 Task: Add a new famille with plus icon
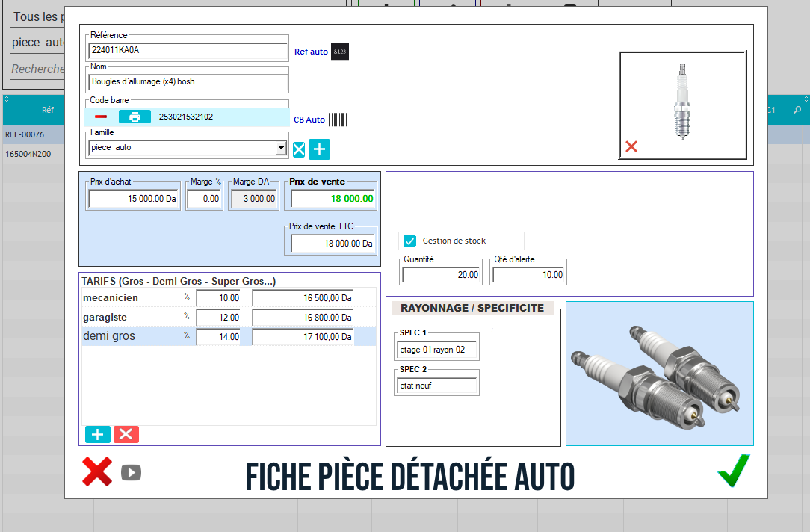pyautogui.click(x=319, y=149)
